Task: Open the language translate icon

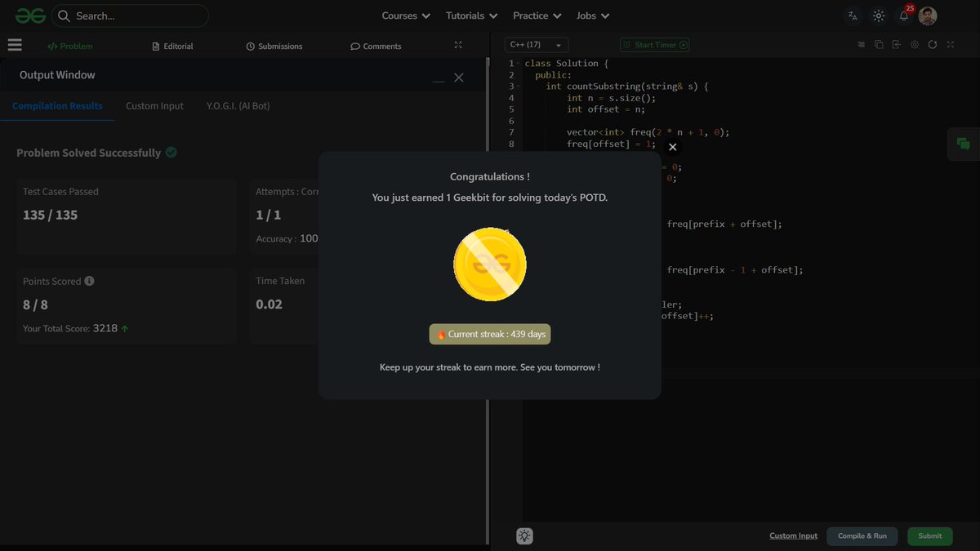Action: [853, 16]
